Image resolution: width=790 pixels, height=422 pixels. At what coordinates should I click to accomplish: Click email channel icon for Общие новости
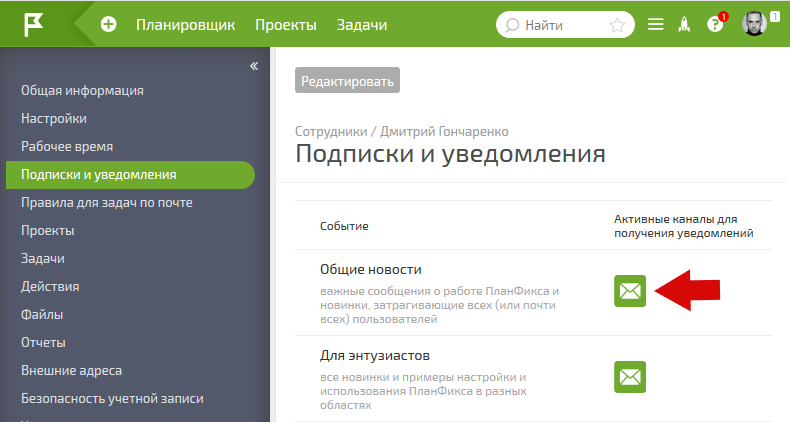(x=630, y=291)
